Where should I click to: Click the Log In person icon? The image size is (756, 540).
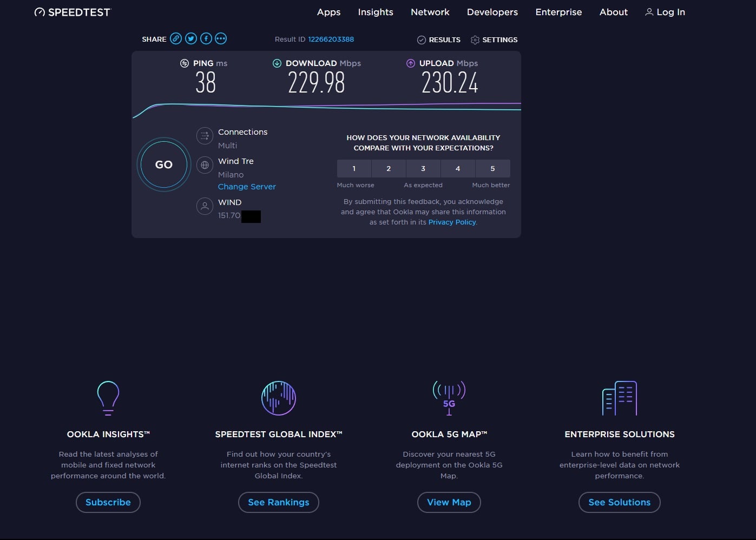coord(649,12)
